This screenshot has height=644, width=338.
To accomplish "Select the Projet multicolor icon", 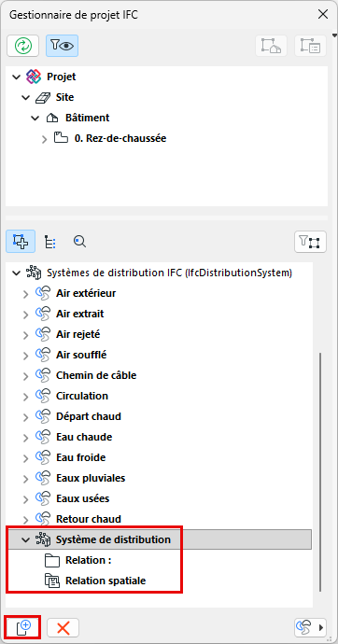I will pyautogui.click(x=34, y=77).
